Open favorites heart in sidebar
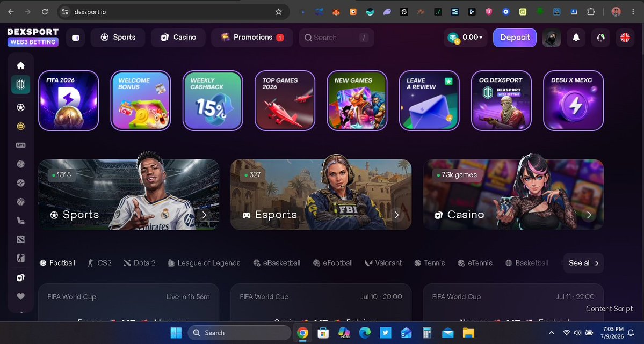The height and width of the screenshot is (344, 644). (20, 296)
